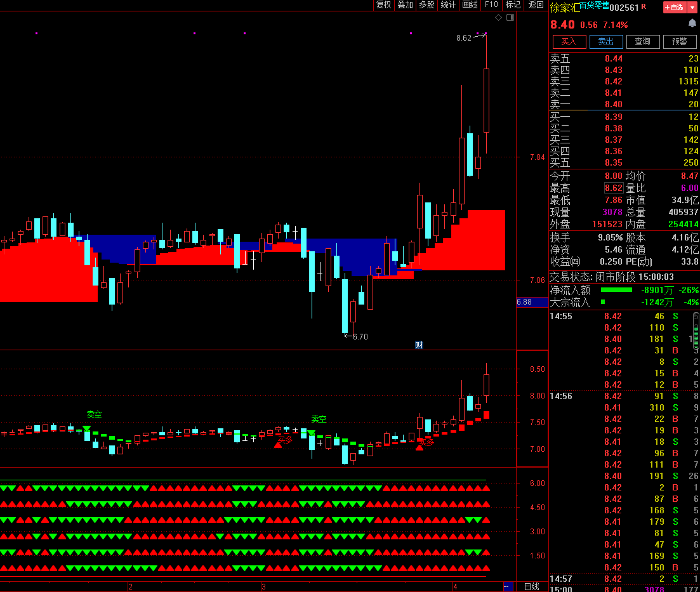This screenshot has height=592, width=700.
Task: Select the 卖五 8.44 ask row
Action: click(x=624, y=58)
